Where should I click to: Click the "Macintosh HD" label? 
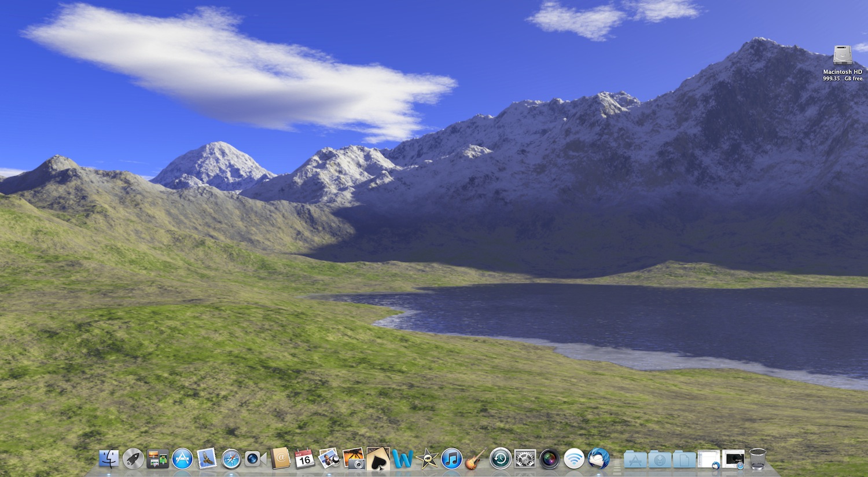843,72
